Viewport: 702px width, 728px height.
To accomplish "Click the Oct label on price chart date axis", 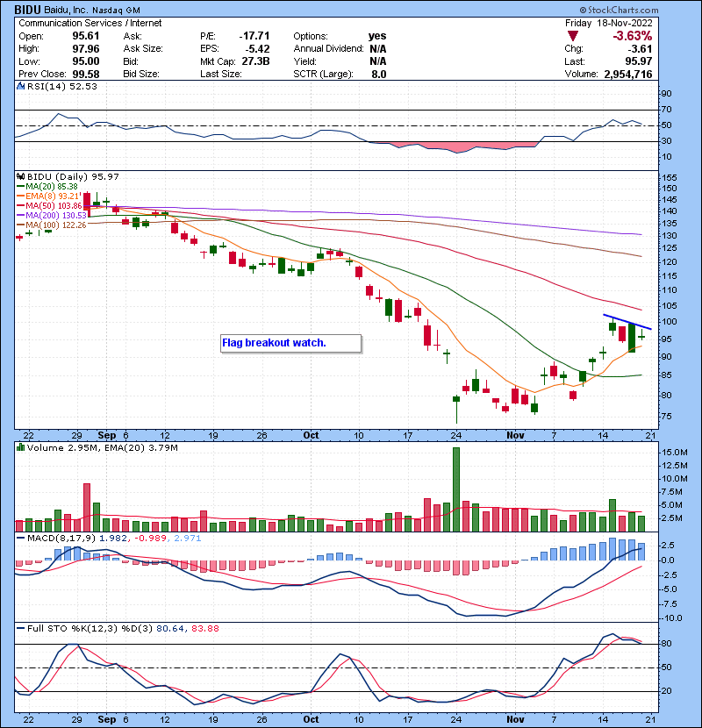I will [x=311, y=436].
